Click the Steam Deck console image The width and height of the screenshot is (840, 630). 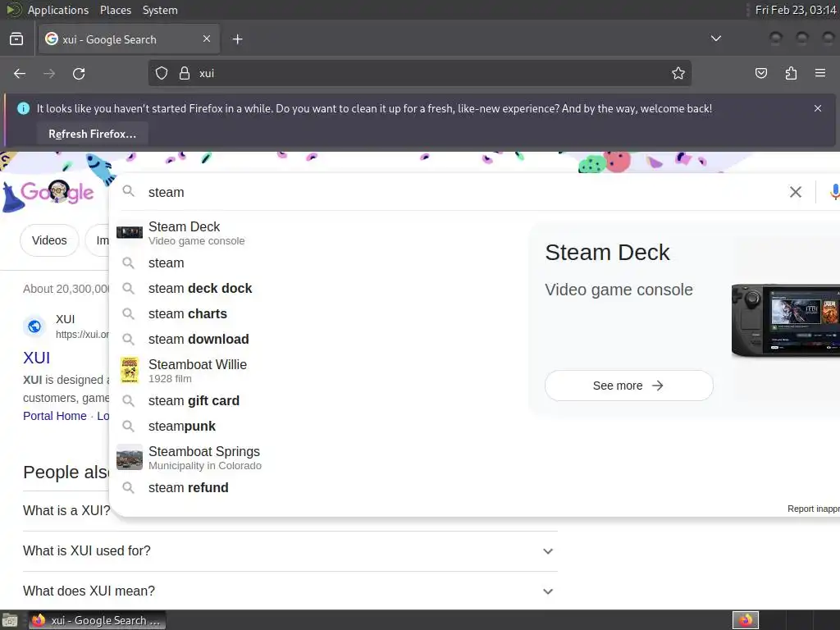tap(785, 321)
